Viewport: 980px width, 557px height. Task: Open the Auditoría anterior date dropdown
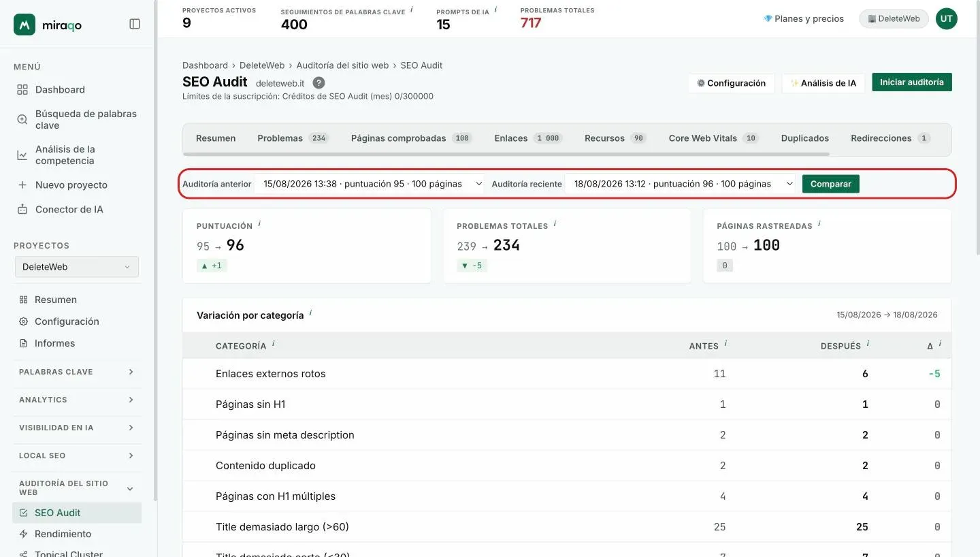[x=370, y=184]
